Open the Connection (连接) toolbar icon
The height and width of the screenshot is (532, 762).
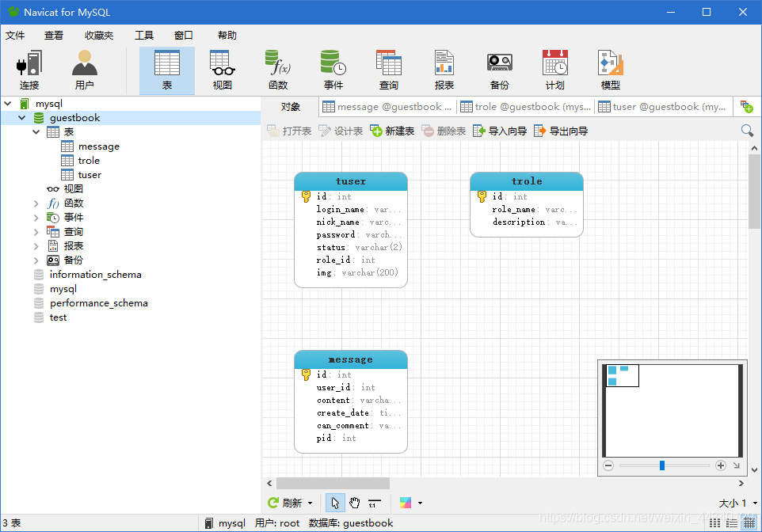click(29, 70)
